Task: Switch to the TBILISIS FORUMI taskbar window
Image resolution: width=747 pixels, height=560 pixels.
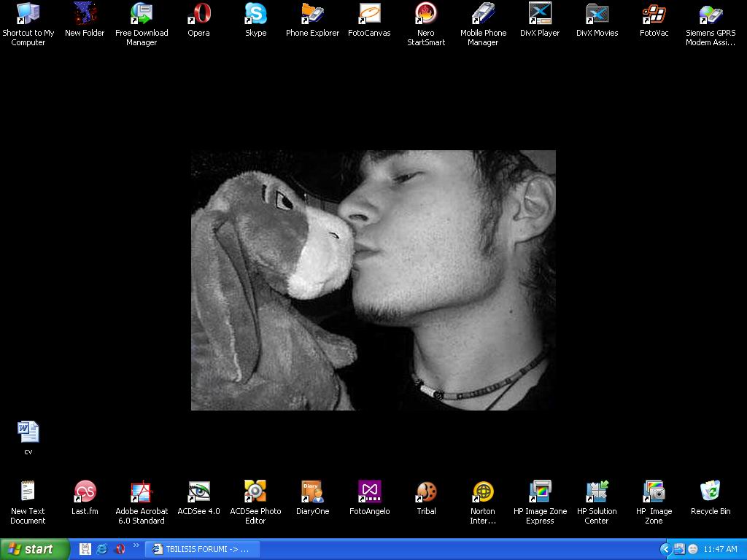Action: (203, 549)
